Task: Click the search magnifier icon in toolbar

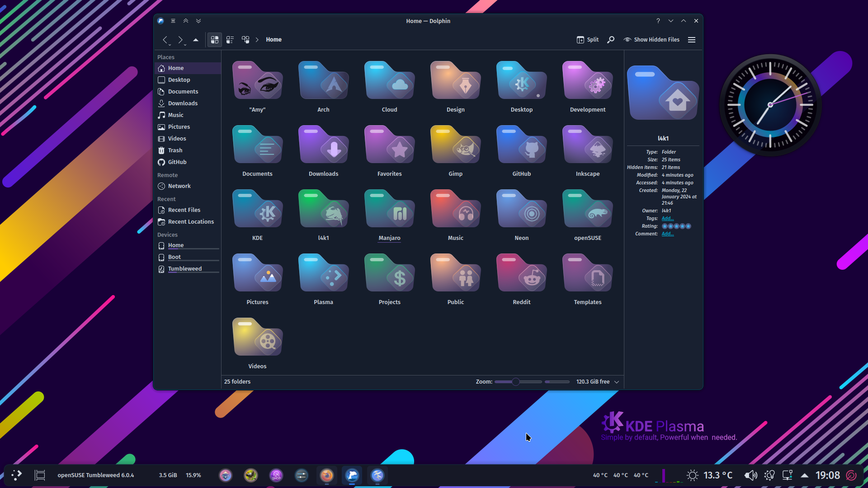Action: click(611, 40)
